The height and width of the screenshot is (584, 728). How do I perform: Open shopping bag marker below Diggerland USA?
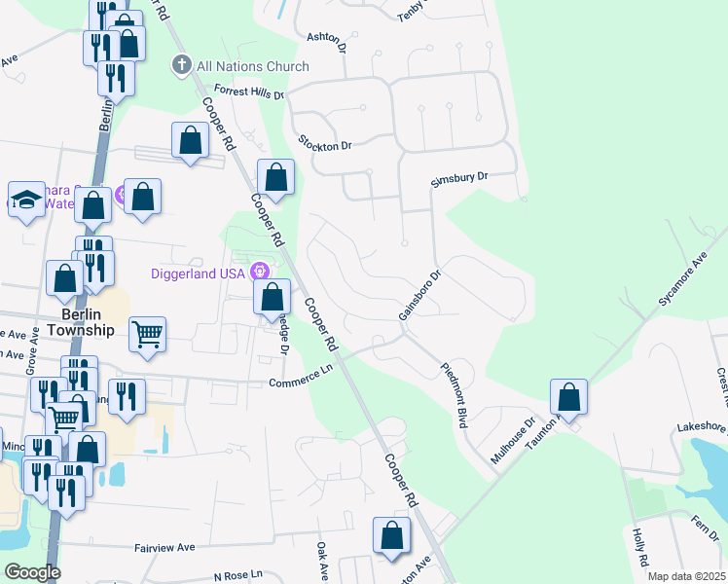tap(273, 300)
